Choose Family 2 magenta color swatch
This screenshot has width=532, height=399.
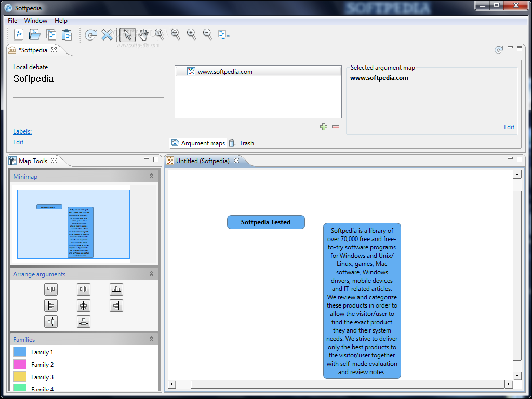click(20, 364)
